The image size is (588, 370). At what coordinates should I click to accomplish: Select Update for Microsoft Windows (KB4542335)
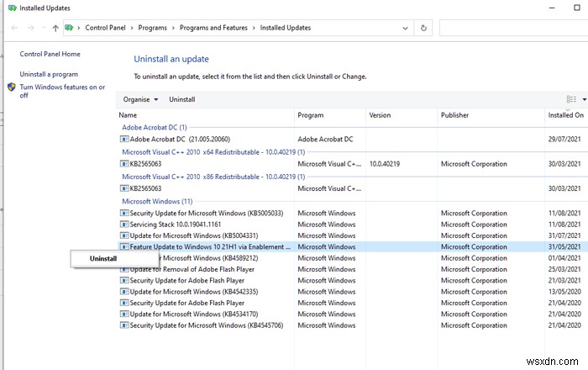194,292
